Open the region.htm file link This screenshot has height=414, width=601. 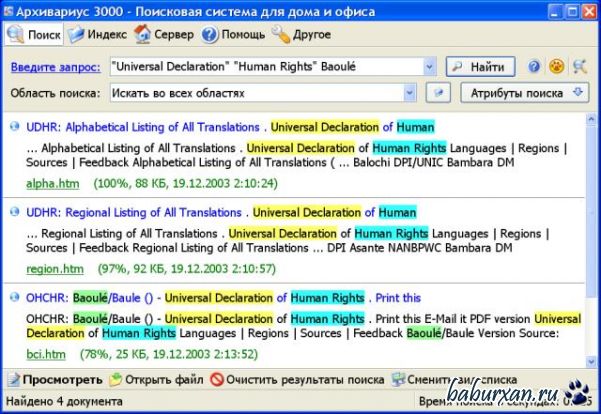pos(54,269)
